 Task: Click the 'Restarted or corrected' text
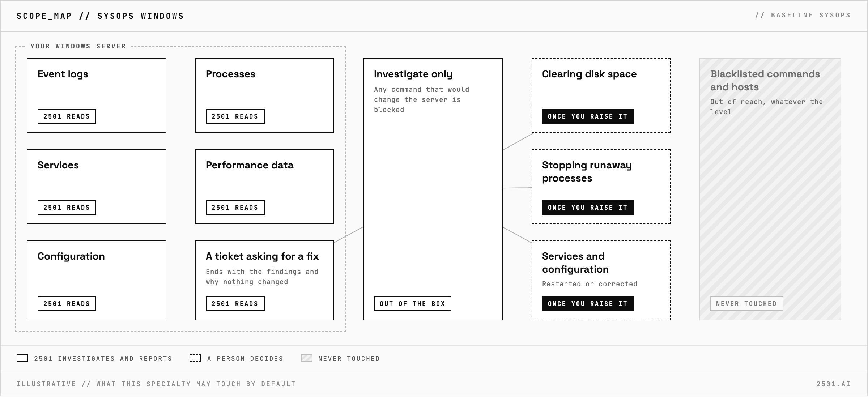[x=590, y=284]
